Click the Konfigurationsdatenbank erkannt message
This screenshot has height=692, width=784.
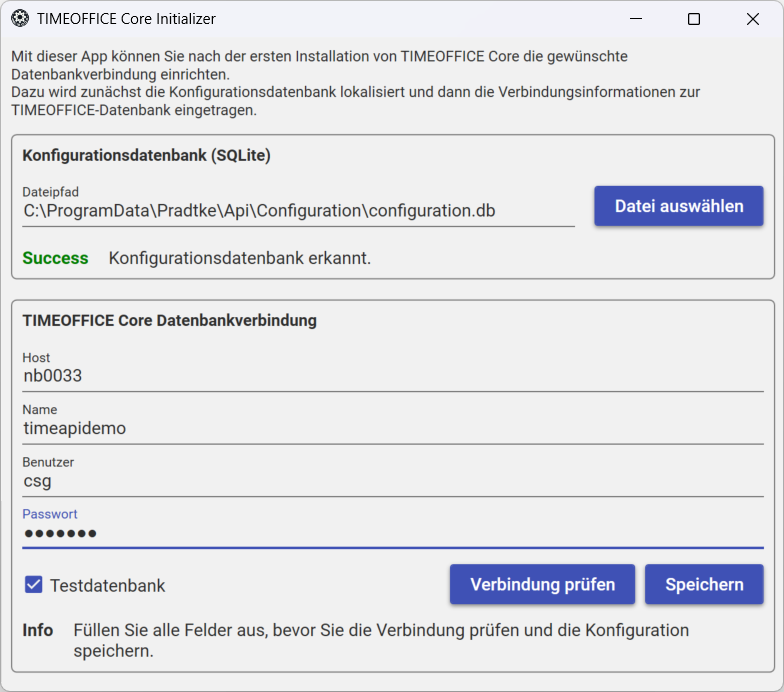coord(240,258)
